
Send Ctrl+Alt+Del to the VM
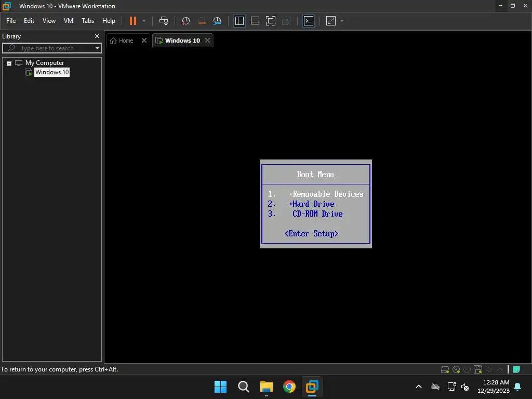pyautogui.click(x=164, y=21)
